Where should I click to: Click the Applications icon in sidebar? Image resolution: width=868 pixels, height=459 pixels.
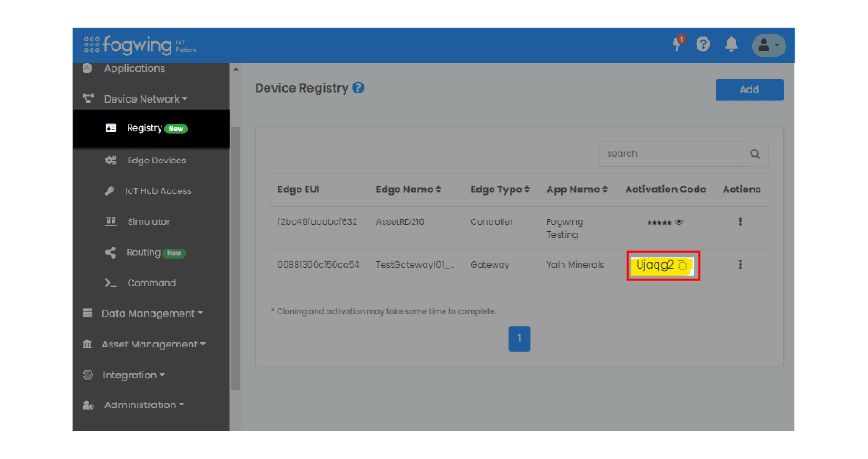[x=87, y=68]
